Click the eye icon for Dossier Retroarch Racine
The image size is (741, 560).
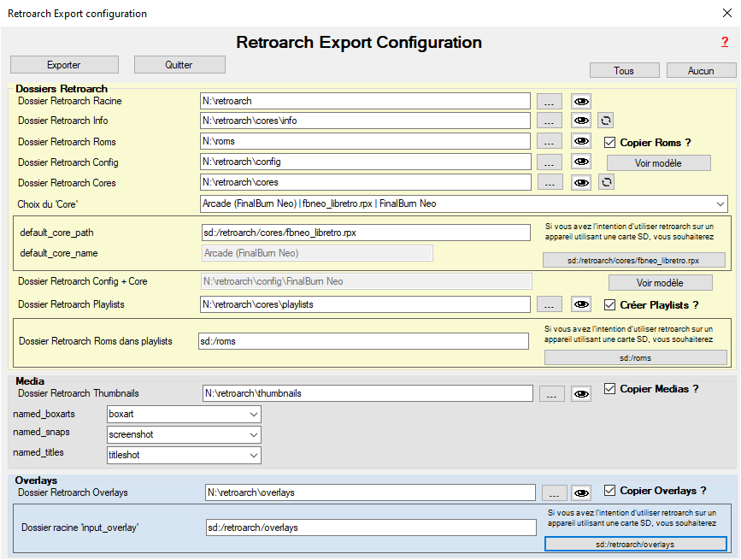(x=581, y=101)
